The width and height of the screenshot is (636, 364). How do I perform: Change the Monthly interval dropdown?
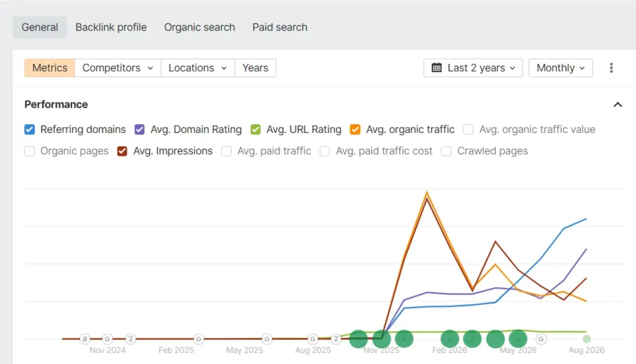[x=561, y=68]
